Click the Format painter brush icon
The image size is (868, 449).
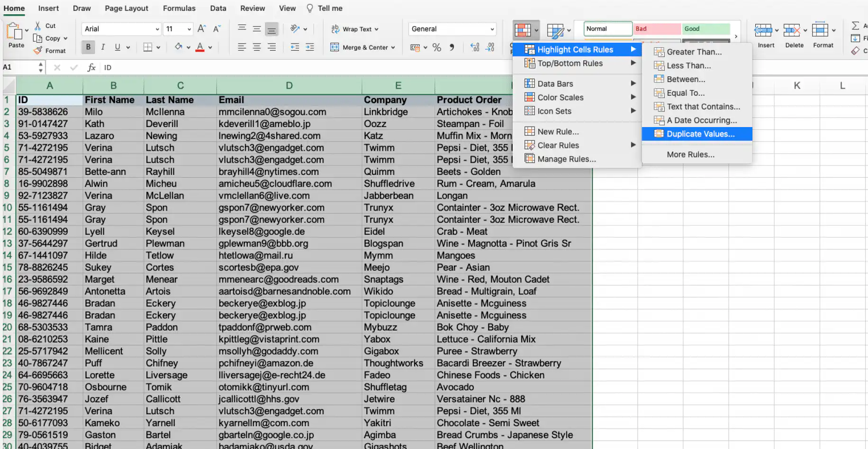pyautogui.click(x=38, y=50)
